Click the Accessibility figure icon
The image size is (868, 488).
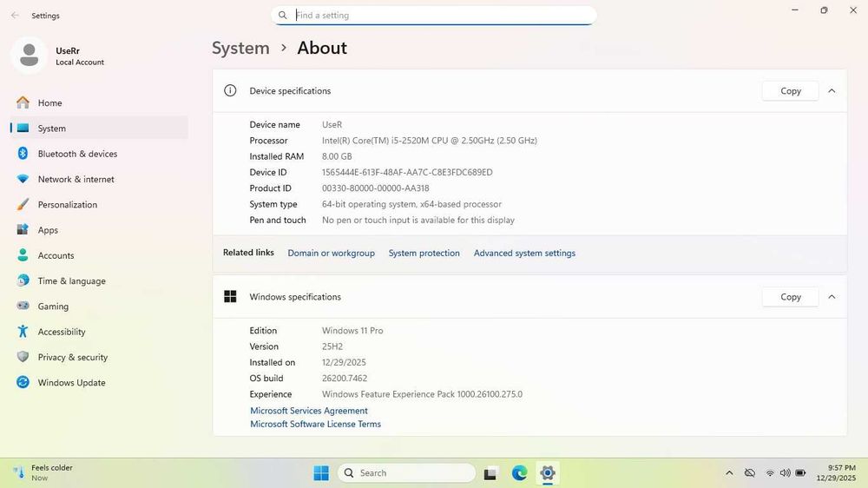(23, 331)
